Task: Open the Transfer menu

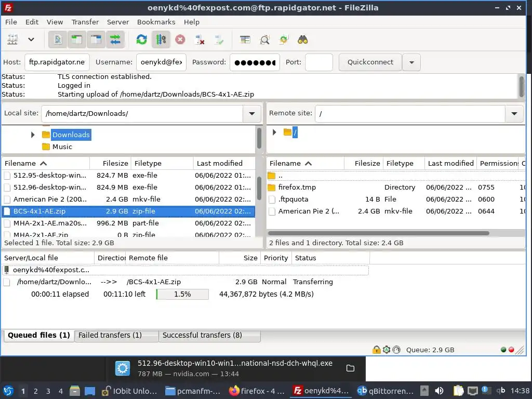Action: [x=85, y=22]
